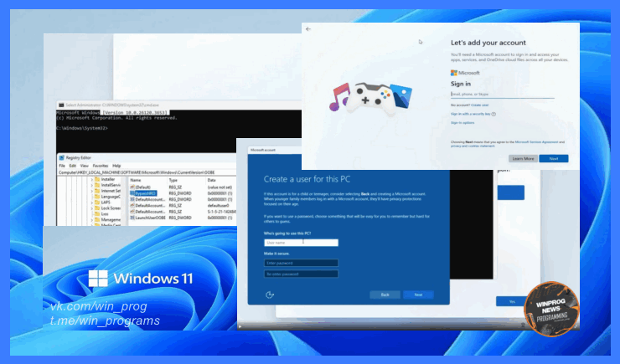Click the Learn More button
Image resolution: width=620 pixels, height=364 pixels.
pos(523,158)
